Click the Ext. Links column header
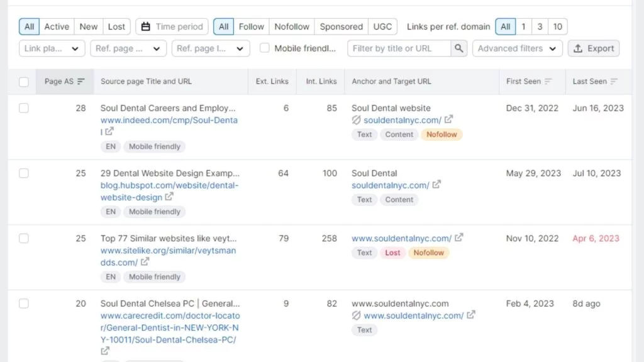644x362 pixels. 272,81
